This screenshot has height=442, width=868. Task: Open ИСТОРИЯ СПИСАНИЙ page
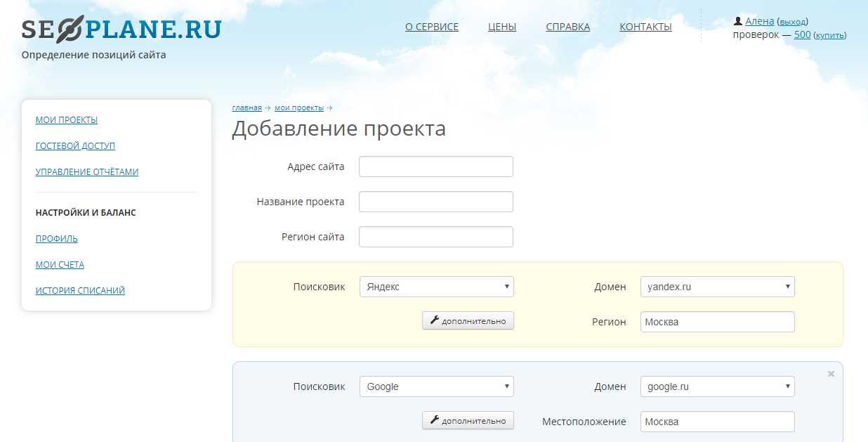79,290
